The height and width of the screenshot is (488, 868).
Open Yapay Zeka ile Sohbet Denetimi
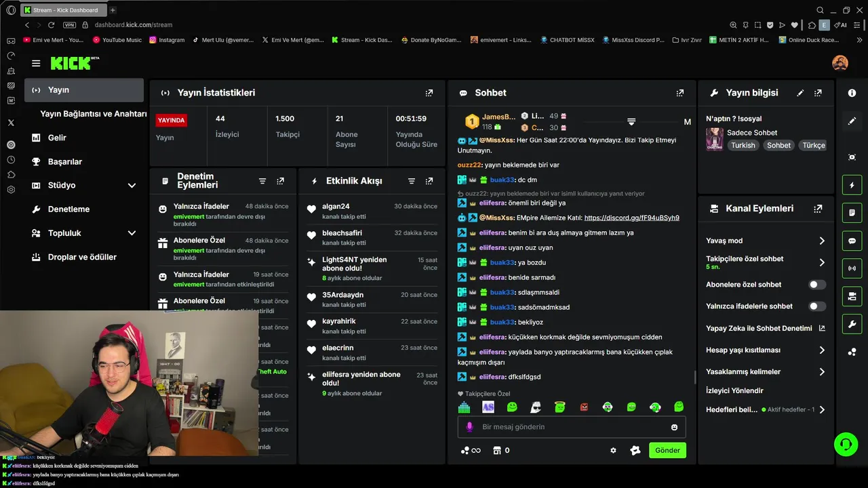[765, 328]
